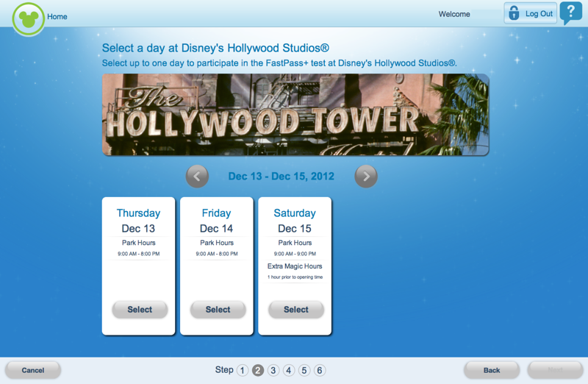
Task: Click the Home link
Action: pyautogui.click(x=57, y=17)
